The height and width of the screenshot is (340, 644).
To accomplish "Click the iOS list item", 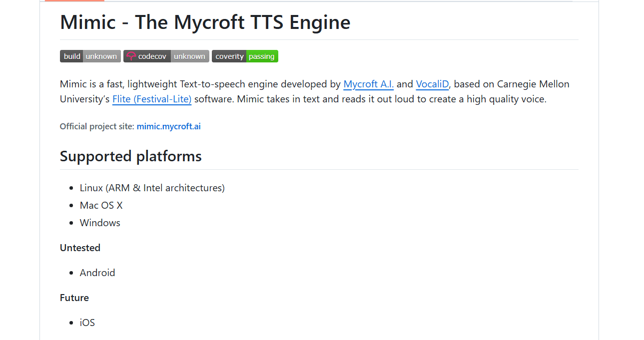I will (87, 323).
